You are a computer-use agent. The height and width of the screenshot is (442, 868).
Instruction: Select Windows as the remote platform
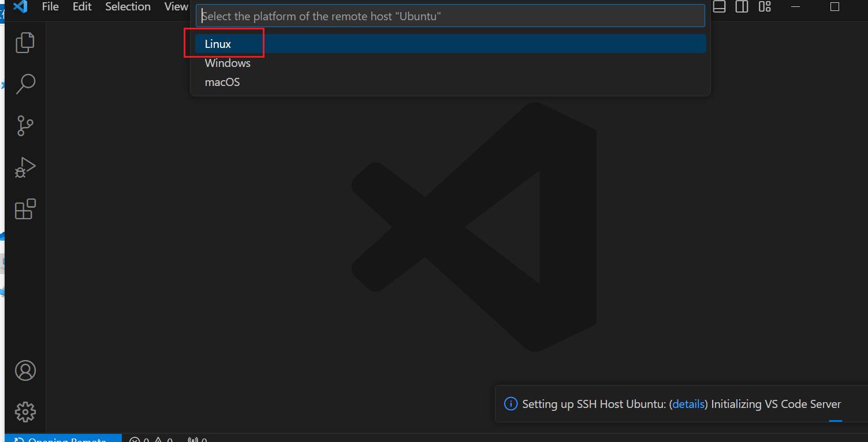(x=450, y=63)
